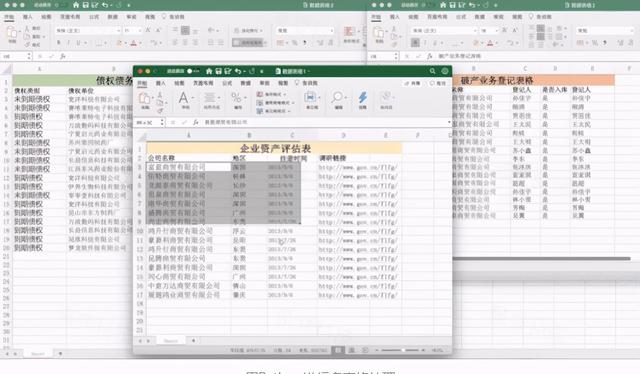The height and width of the screenshot is (374, 640).
Task: Click the Home icon in front window title bar
Action: click(209, 71)
